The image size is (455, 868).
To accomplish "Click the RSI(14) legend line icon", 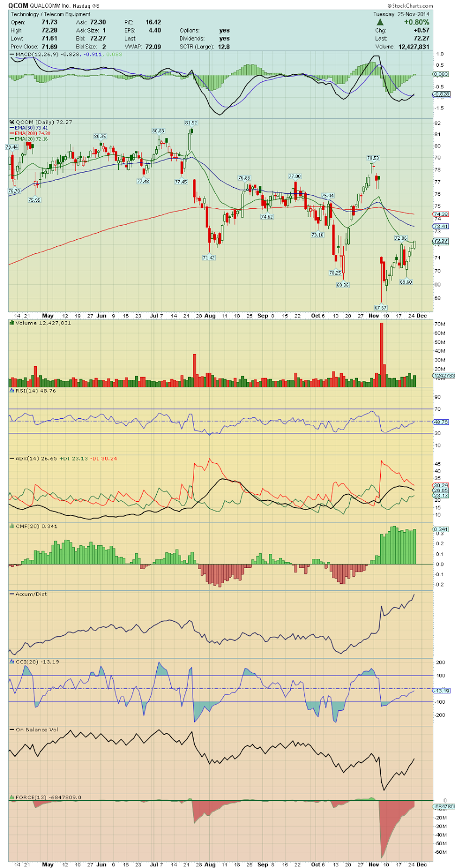I will (x=12, y=391).
